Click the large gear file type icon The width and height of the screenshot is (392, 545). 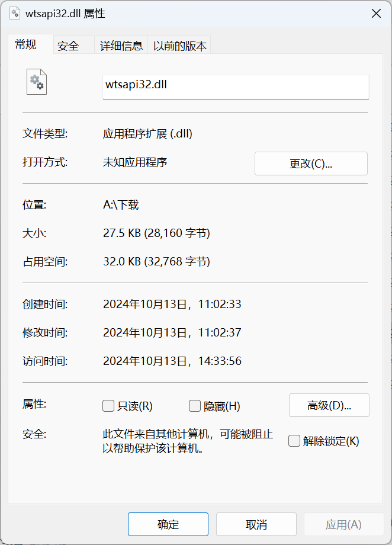(37, 82)
